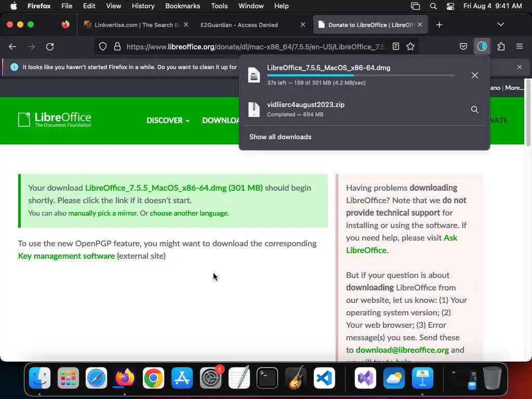532x399 pixels.
Task: Open Control Center in menu bar
Action: click(450, 6)
